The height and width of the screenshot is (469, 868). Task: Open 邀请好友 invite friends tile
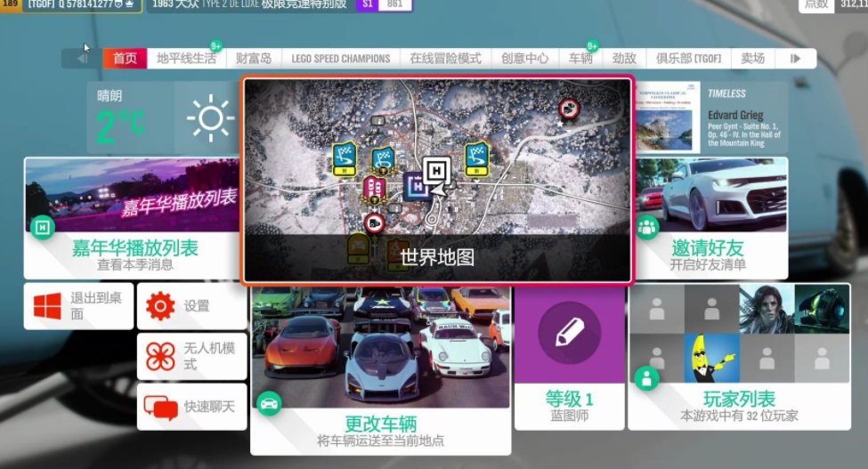(x=711, y=218)
